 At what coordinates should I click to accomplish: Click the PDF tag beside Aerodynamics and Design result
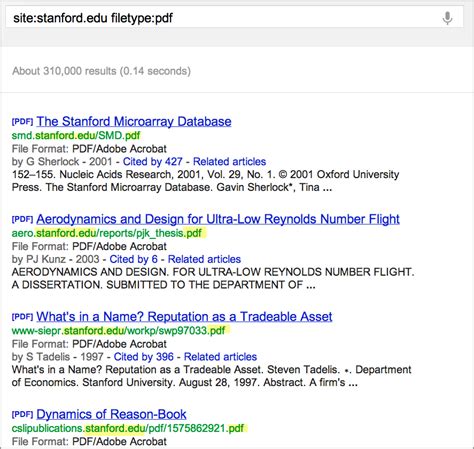pyautogui.click(x=22, y=219)
